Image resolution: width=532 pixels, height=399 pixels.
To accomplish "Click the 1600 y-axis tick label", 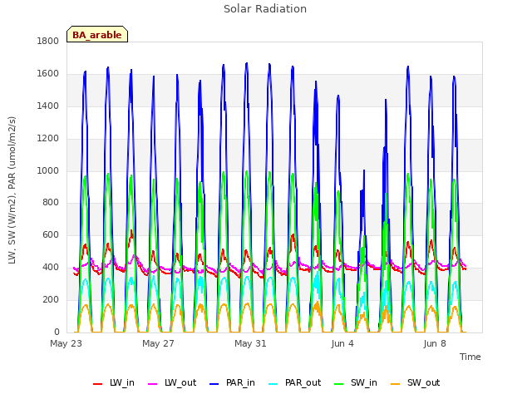I will 48,74.
